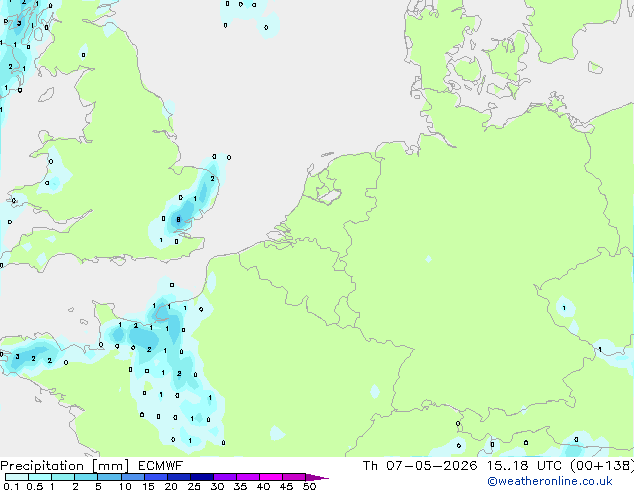Pick the 25–30 mm navy legend box
Viewport: 634px width, 490px height.
coord(201,477)
